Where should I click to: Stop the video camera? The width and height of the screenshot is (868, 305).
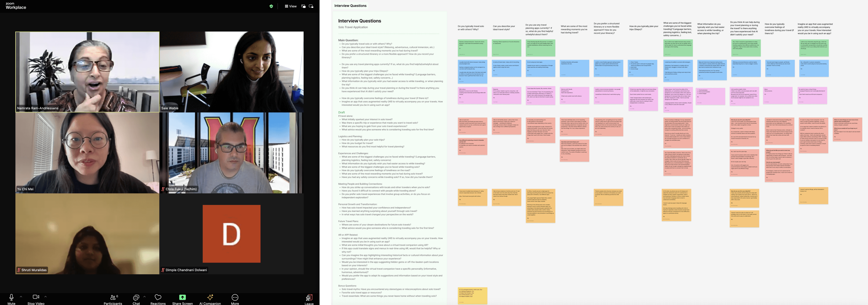[x=36, y=297]
